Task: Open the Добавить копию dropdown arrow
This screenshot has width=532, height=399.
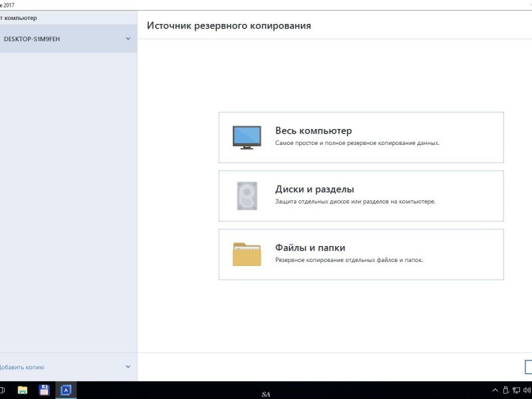Action: click(128, 367)
